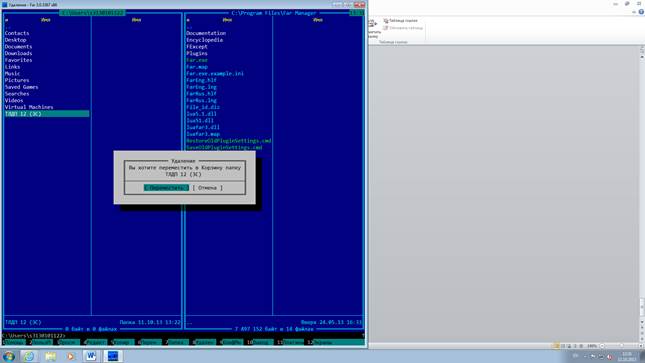Click the Word zoom slider in status bar
The height and width of the screenshot is (363, 645).
(x=621, y=346)
